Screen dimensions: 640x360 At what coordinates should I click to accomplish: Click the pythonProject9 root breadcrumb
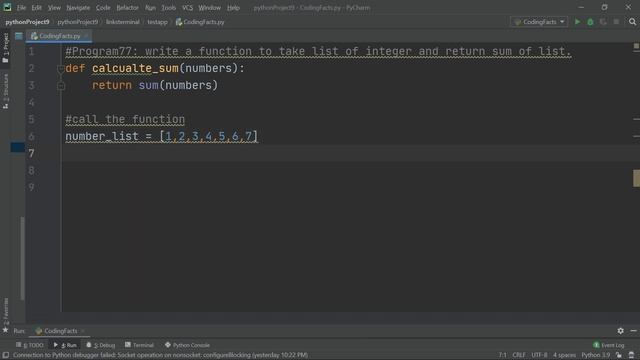27,22
